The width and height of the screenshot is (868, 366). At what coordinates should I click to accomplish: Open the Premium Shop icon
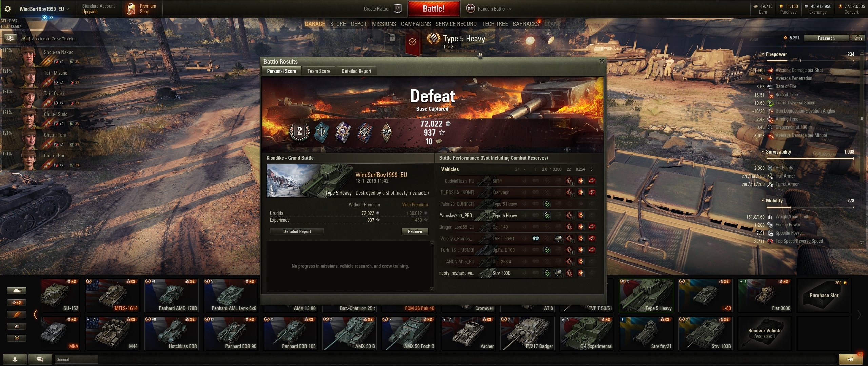[131, 9]
